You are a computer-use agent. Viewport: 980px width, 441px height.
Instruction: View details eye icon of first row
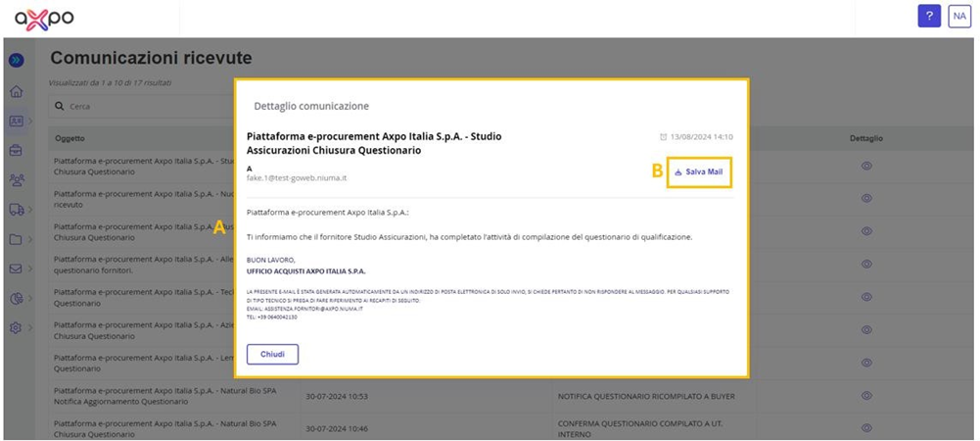(x=866, y=166)
